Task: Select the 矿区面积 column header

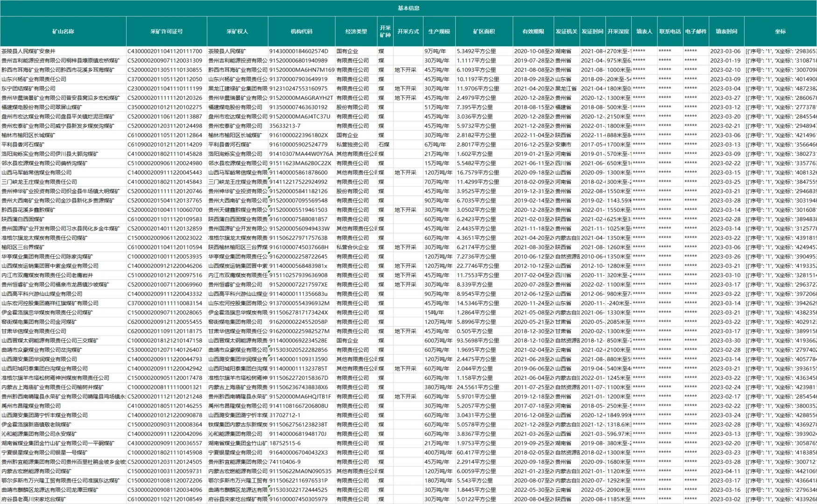Action: click(x=484, y=31)
